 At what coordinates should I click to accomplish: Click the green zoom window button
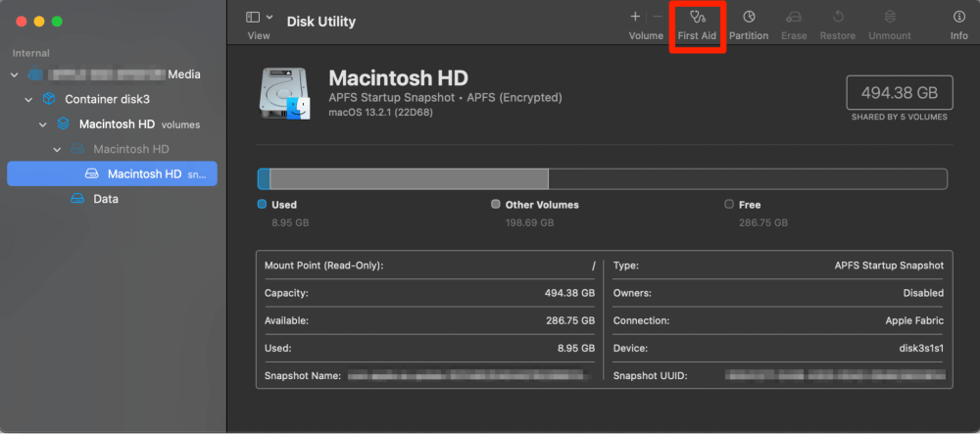[57, 22]
